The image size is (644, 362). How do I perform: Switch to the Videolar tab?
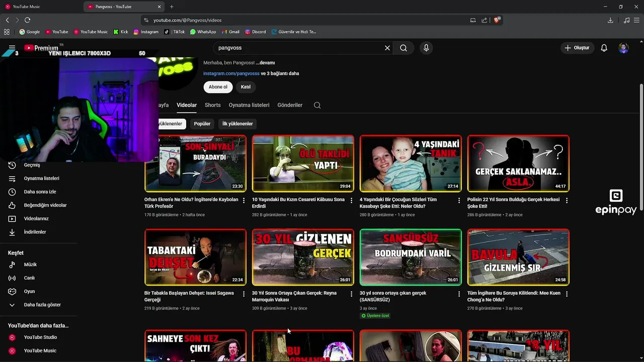pos(187,105)
